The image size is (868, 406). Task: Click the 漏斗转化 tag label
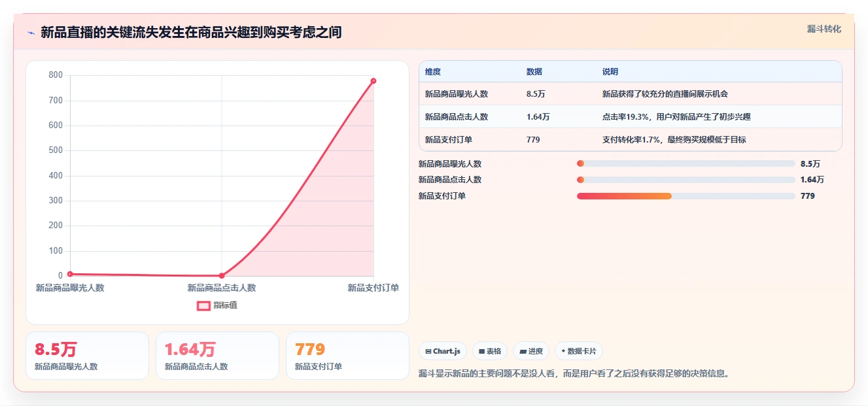tap(824, 29)
